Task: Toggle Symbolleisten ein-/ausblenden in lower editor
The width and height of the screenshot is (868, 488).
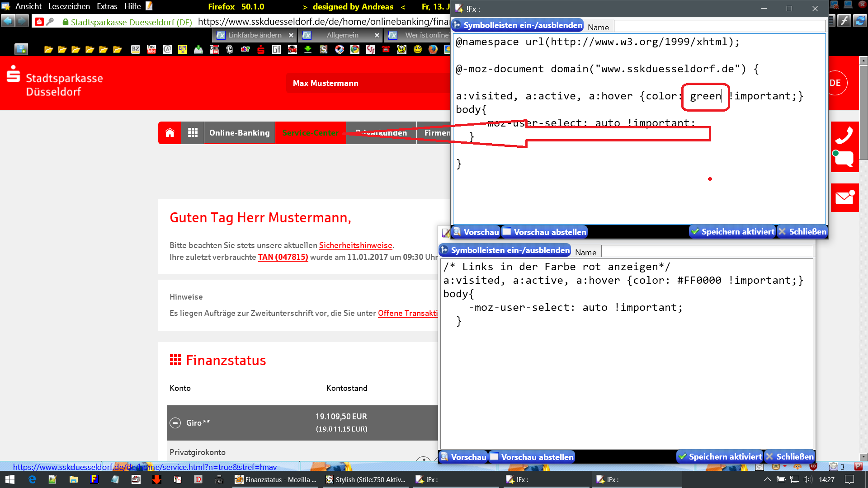Action: click(x=505, y=250)
